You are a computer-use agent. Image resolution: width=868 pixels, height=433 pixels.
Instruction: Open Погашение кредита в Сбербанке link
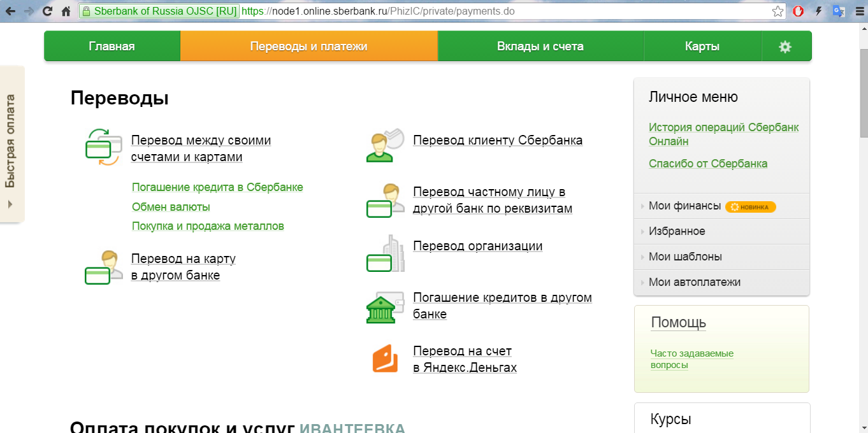(217, 187)
